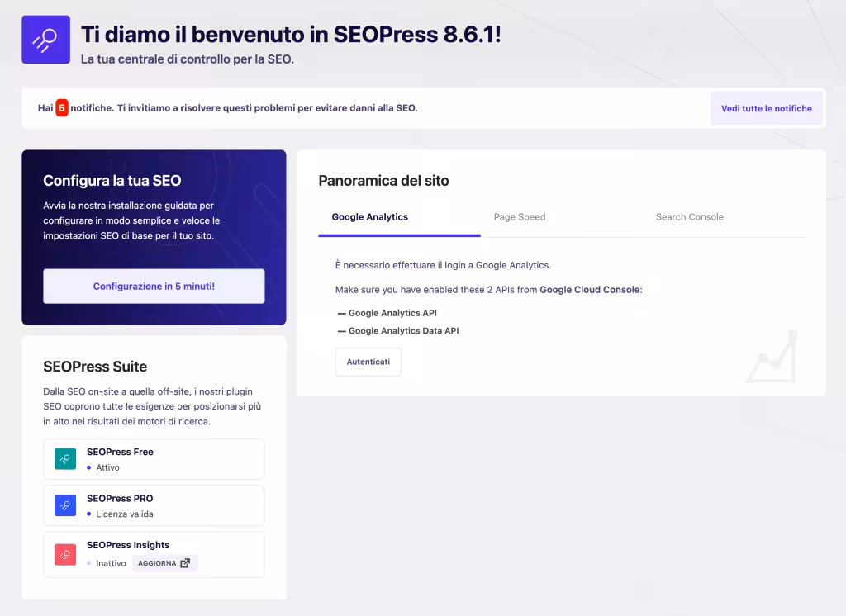Switch to the Page Speed tab
Screen dimensions: 846x616
point(520,216)
